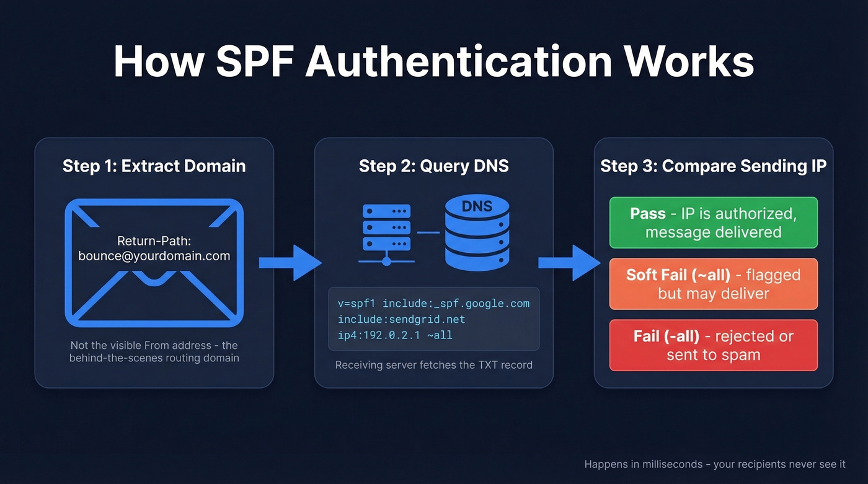Click the How SPF Authentication Works title
The image size is (868, 484).
pyautogui.click(x=433, y=60)
